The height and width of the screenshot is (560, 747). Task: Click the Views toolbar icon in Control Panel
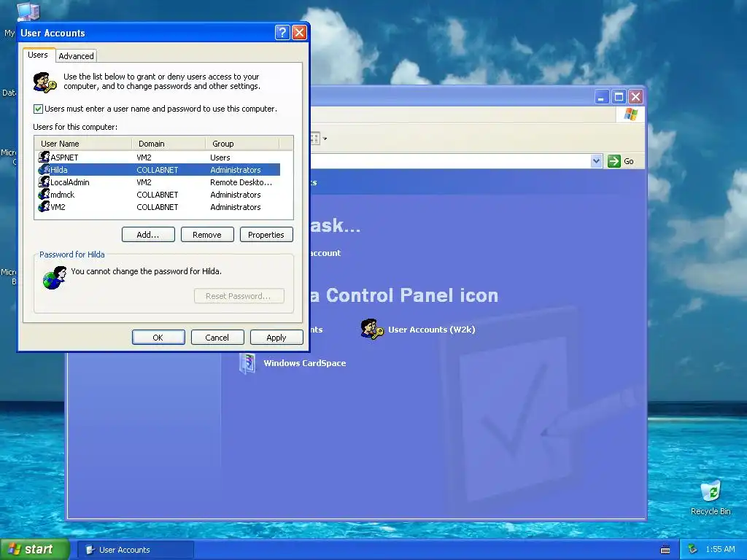[x=315, y=139]
